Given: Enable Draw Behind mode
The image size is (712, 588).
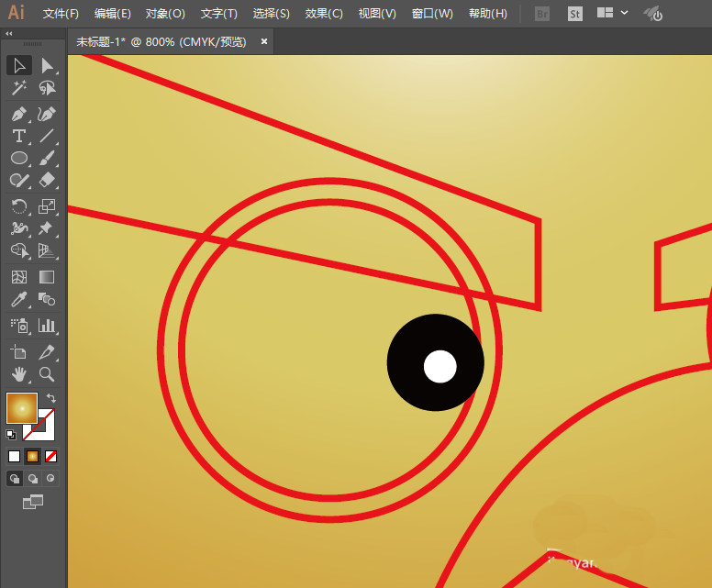Looking at the screenshot, I should pyautogui.click(x=33, y=479).
